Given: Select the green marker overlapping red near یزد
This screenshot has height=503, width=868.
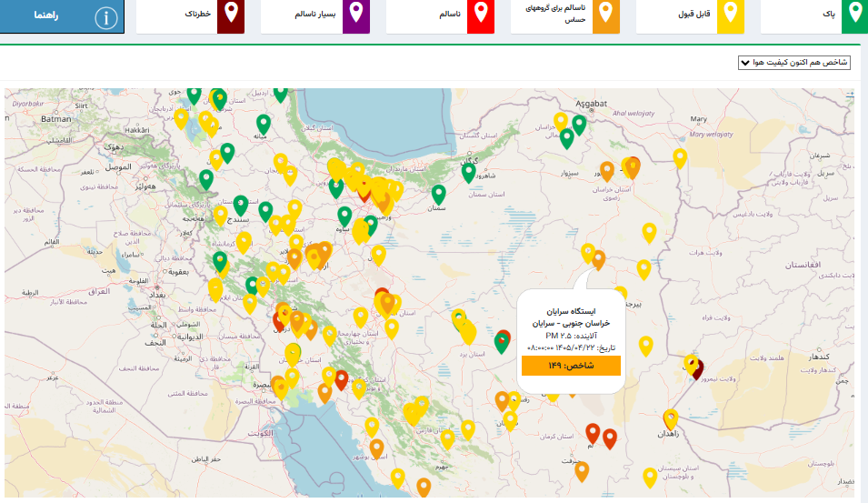Looking at the screenshot, I should 502,342.
